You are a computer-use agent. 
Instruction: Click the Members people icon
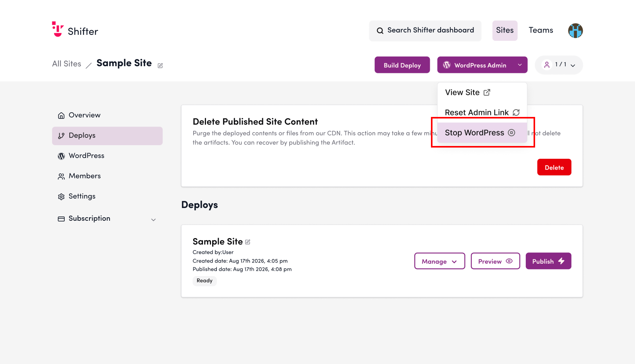pyautogui.click(x=61, y=177)
